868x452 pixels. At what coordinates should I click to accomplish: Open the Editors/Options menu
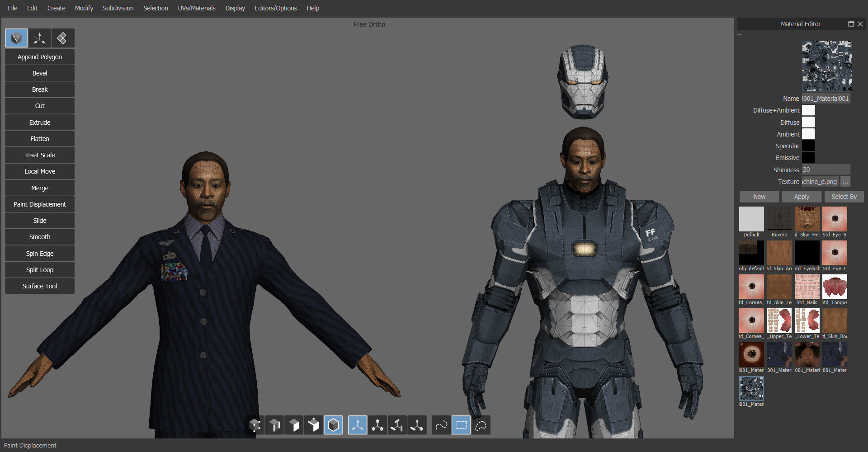[x=276, y=8]
